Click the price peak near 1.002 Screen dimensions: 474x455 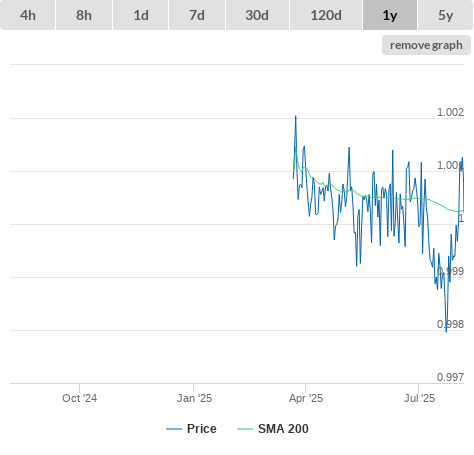tap(295, 116)
